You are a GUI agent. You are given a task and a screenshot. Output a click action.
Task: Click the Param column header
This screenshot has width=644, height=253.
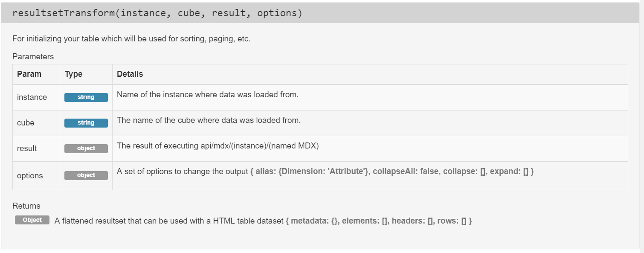tap(29, 74)
